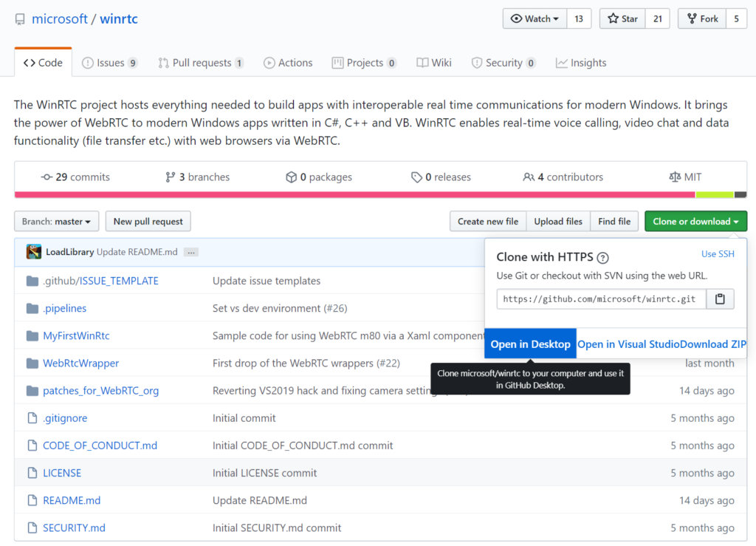Click the README.md file icon

32,501
